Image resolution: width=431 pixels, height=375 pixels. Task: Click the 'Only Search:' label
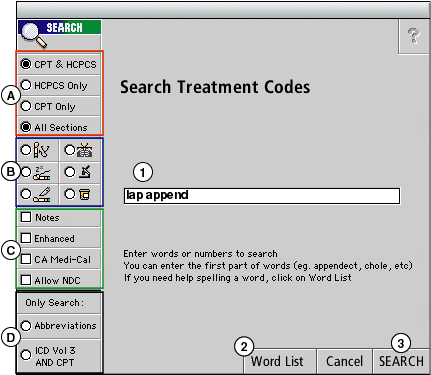[55, 303]
